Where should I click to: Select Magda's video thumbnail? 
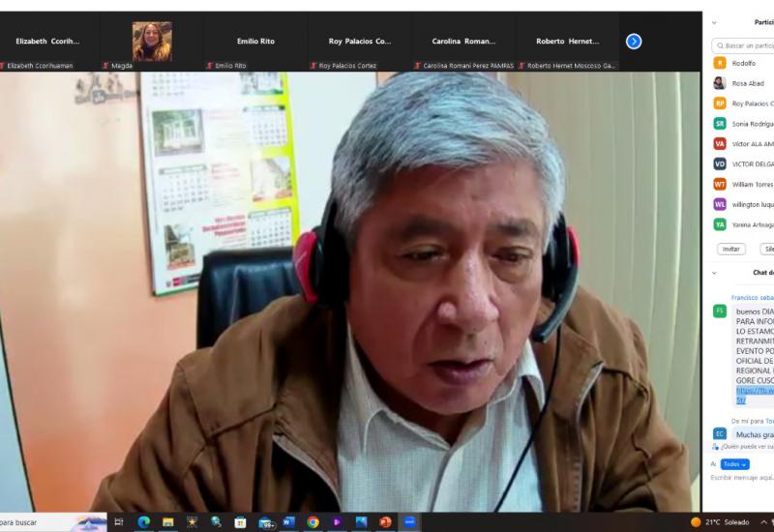152,42
